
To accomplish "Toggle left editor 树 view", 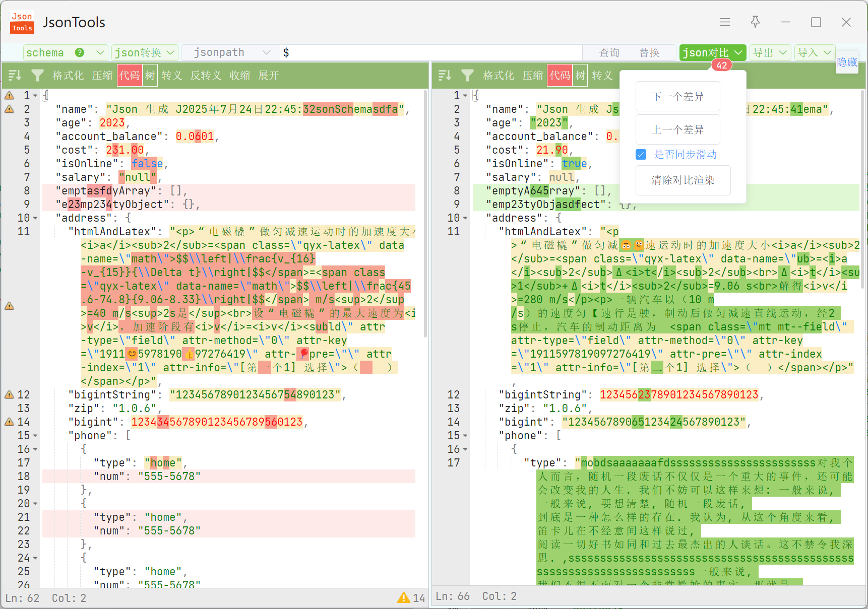I will 150,76.
